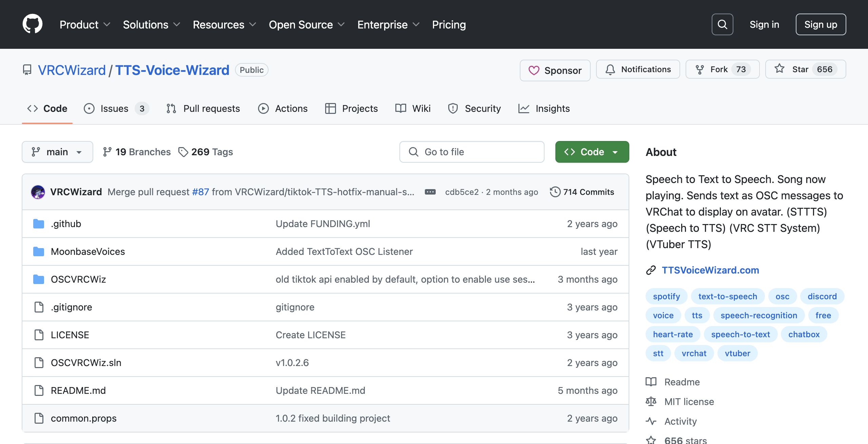Click the .gitignore file icon
868x444 pixels.
(39, 307)
